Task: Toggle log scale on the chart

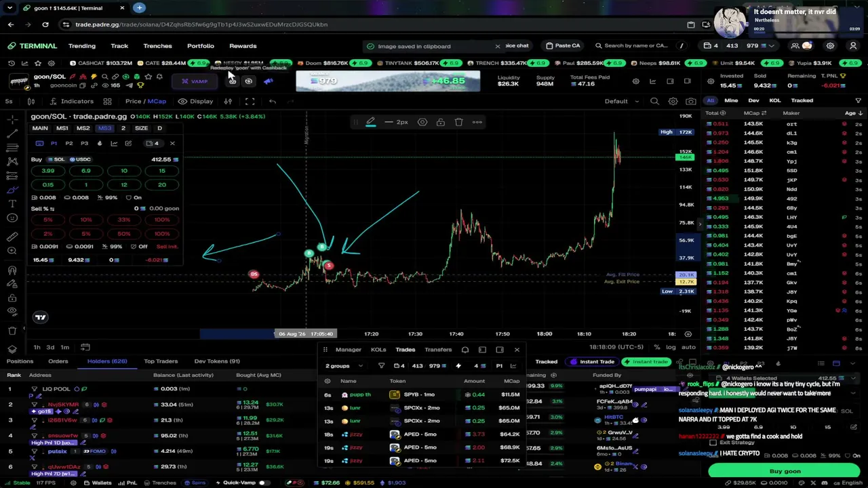Action: (670, 347)
